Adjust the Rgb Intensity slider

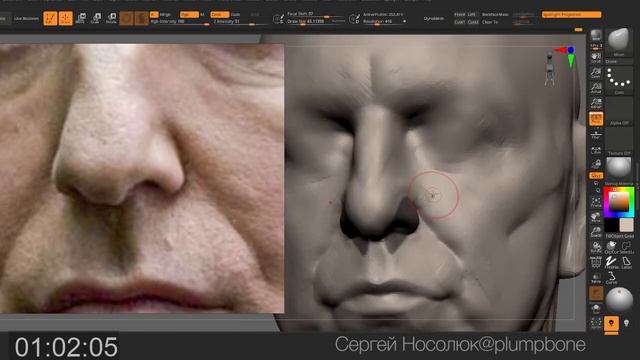(x=180, y=22)
